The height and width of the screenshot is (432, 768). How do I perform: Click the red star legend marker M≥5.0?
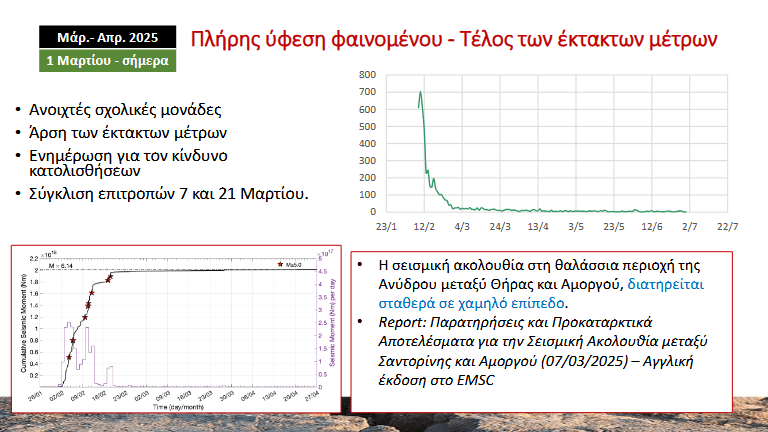[x=282, y=264]
